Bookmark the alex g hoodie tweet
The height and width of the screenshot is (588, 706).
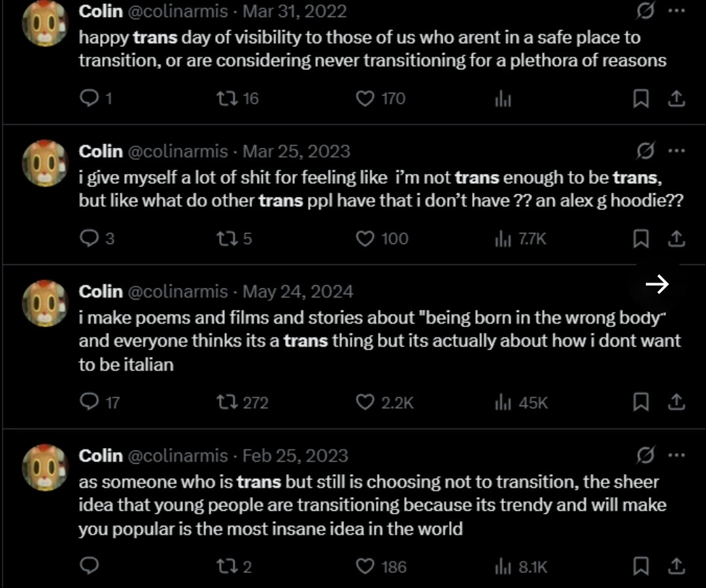[641, 238]
